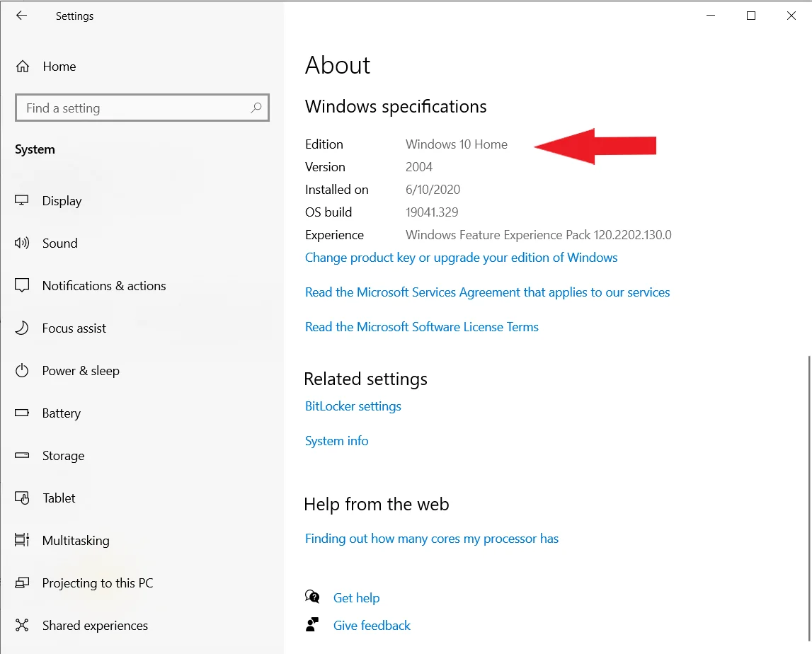The height and width of the screenshot is (654, 812).
Task: Open the BitLocker settings link
Action: (x=353, y=406)
